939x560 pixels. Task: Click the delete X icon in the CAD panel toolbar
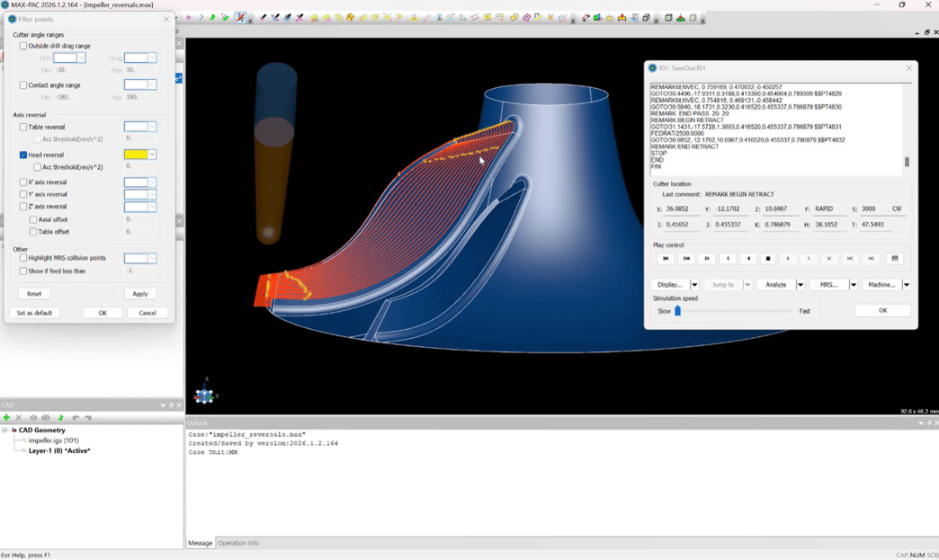pyautogui.click(x=19, y=418)
